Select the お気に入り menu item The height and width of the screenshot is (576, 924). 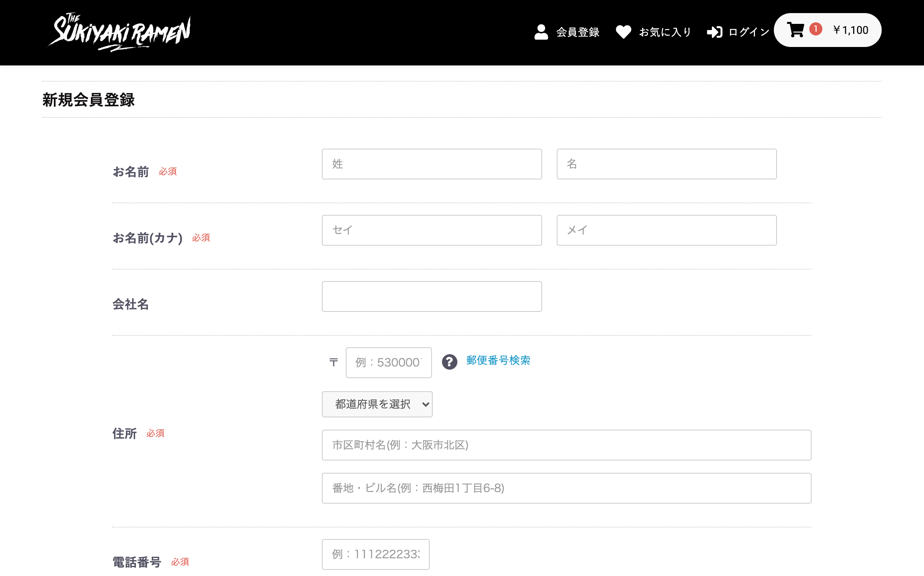[x=665, y=33]
